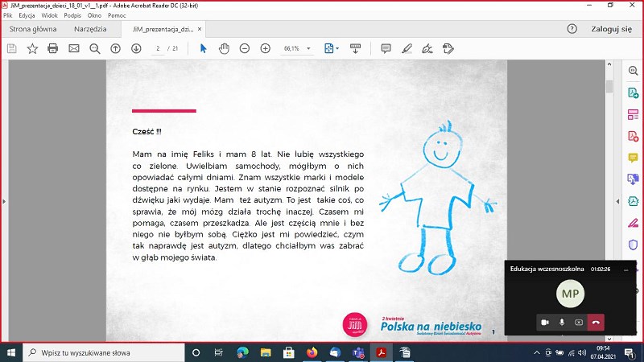This screenshot has width=644, height=362.
Task: Bookmark the file with the star icon
Action: tap(32, 48)
